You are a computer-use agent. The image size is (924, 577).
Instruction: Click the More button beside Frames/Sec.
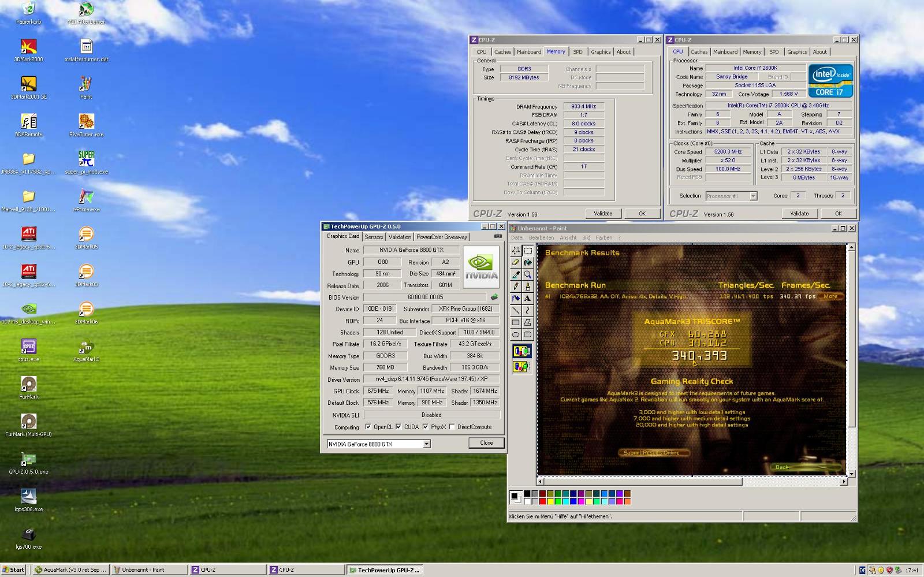830,296
